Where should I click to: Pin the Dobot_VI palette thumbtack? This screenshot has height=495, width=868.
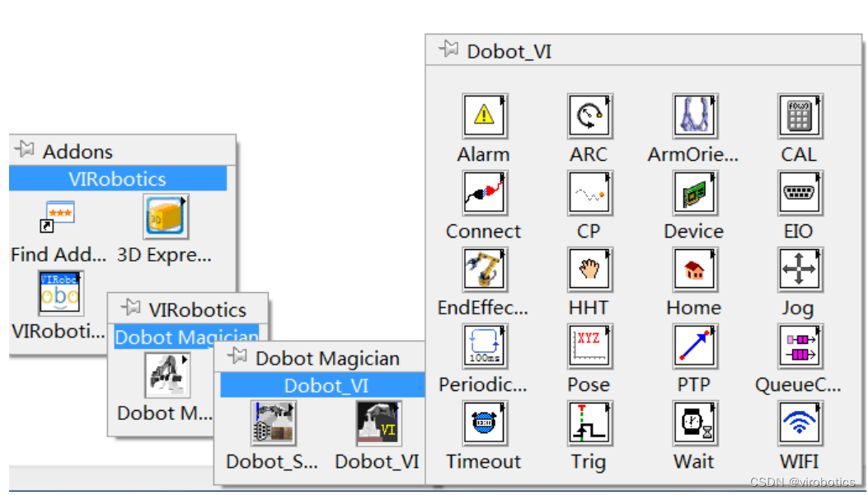pos(449,49)
